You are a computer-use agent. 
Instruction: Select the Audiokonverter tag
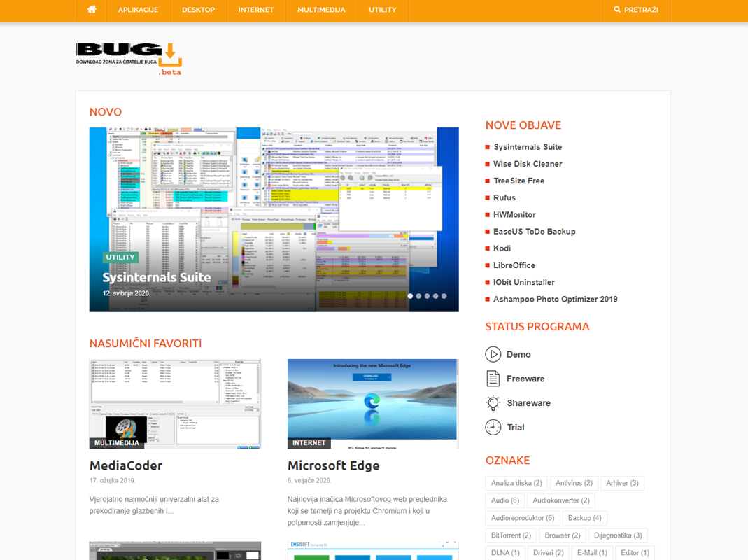coord(561,500)
